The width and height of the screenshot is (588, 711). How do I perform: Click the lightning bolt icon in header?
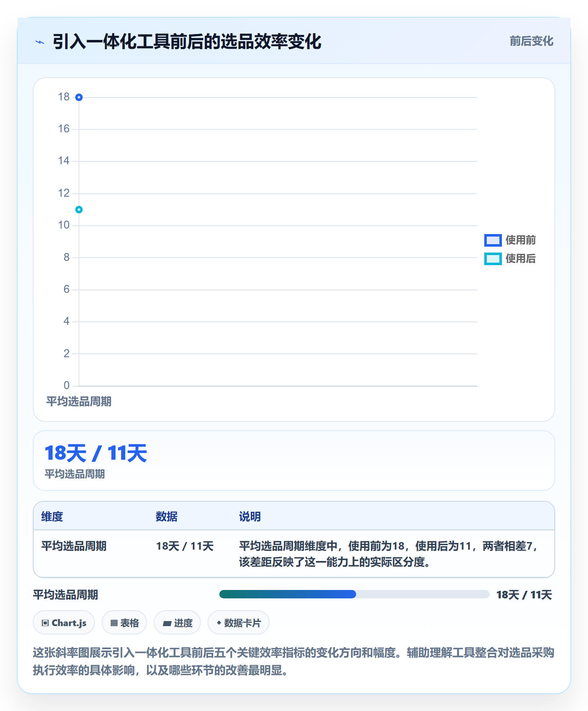pos(40,42)
